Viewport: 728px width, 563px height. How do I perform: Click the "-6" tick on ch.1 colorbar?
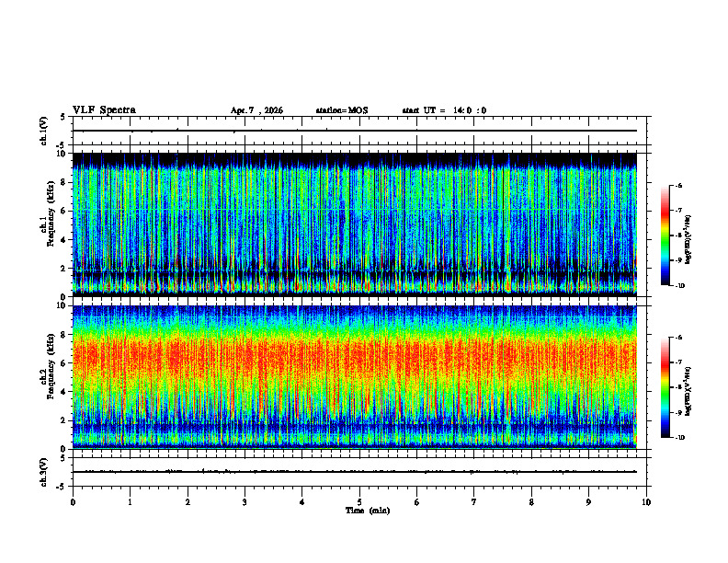tap(678, 185)
